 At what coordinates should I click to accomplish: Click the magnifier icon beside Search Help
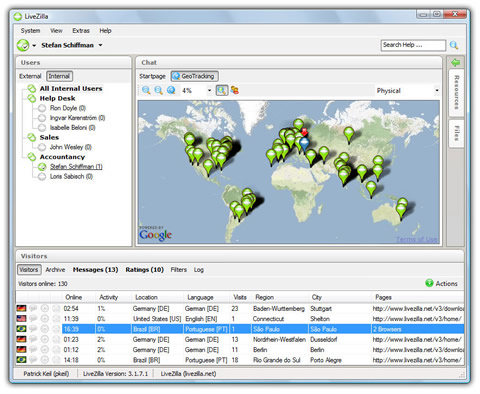454,45
